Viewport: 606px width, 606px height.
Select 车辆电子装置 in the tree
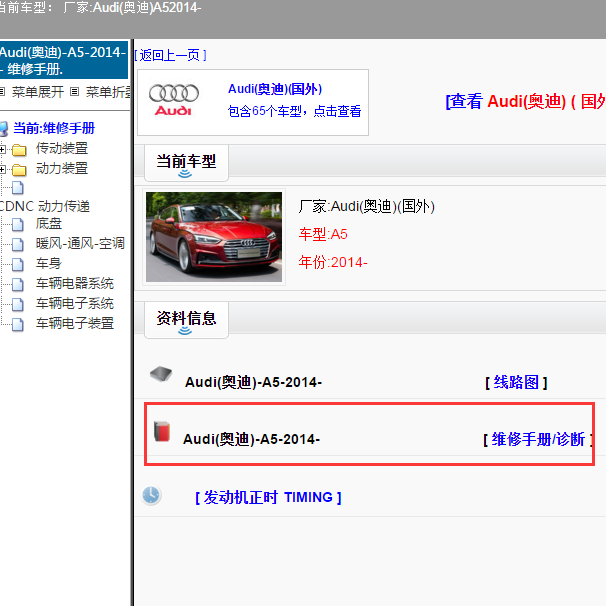(x=75, y=323)
